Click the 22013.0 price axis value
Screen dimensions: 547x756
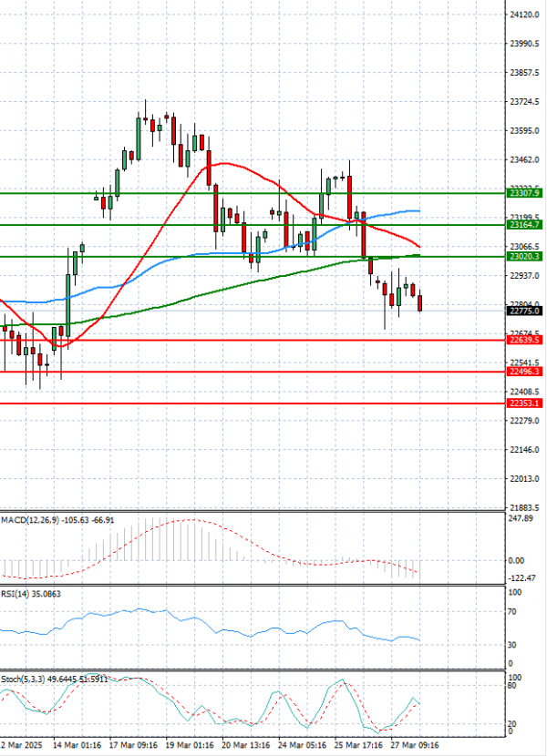pos(524,479)
